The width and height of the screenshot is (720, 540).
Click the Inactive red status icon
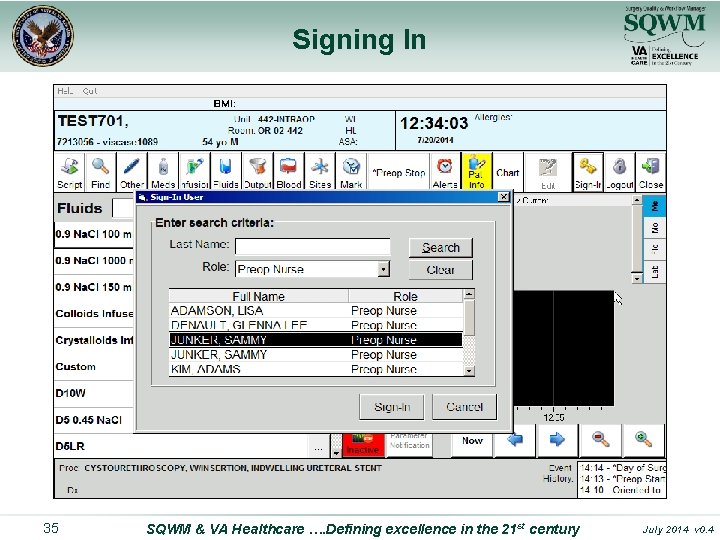point(363,444)
